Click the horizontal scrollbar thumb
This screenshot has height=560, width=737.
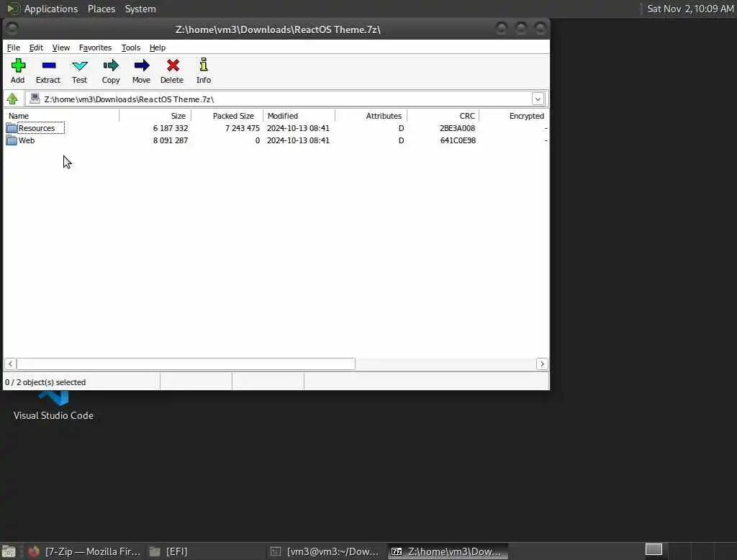186,364
